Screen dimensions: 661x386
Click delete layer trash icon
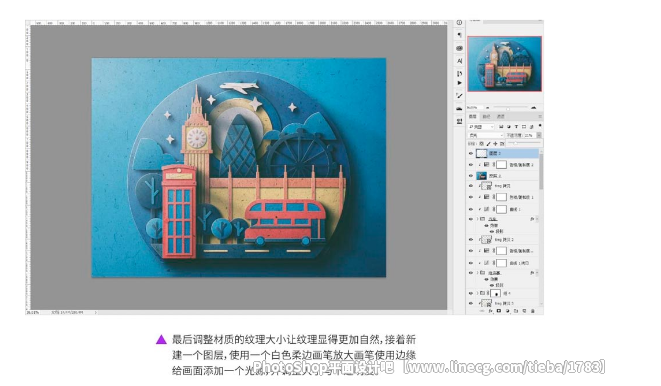[532, 311]
